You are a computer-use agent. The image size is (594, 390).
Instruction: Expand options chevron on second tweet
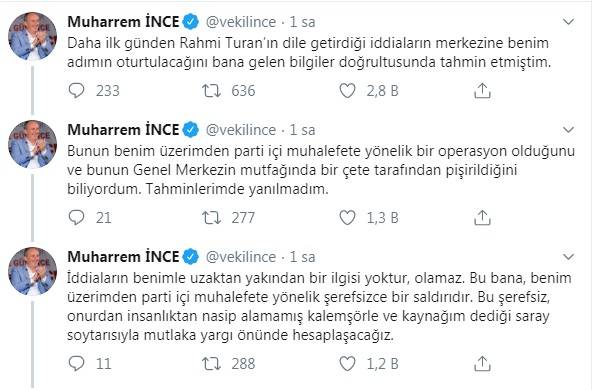click(x=569, y=130)
